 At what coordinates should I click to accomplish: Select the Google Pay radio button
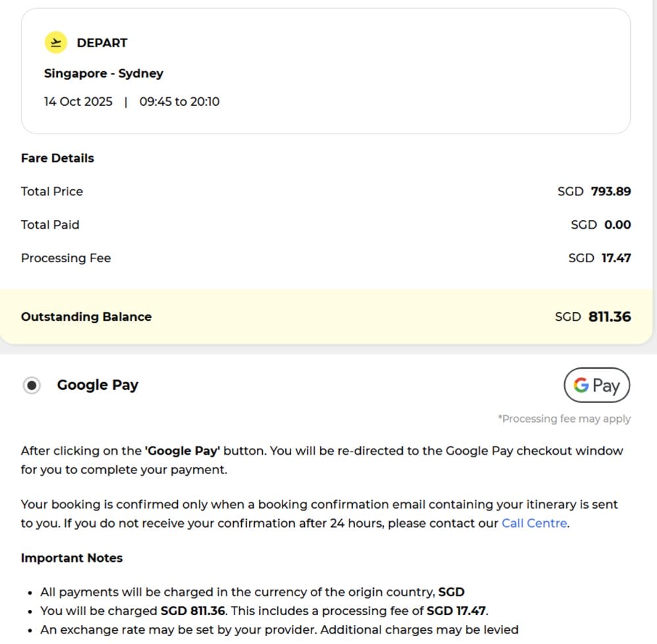pyautogui.click(x=32, y=386)
